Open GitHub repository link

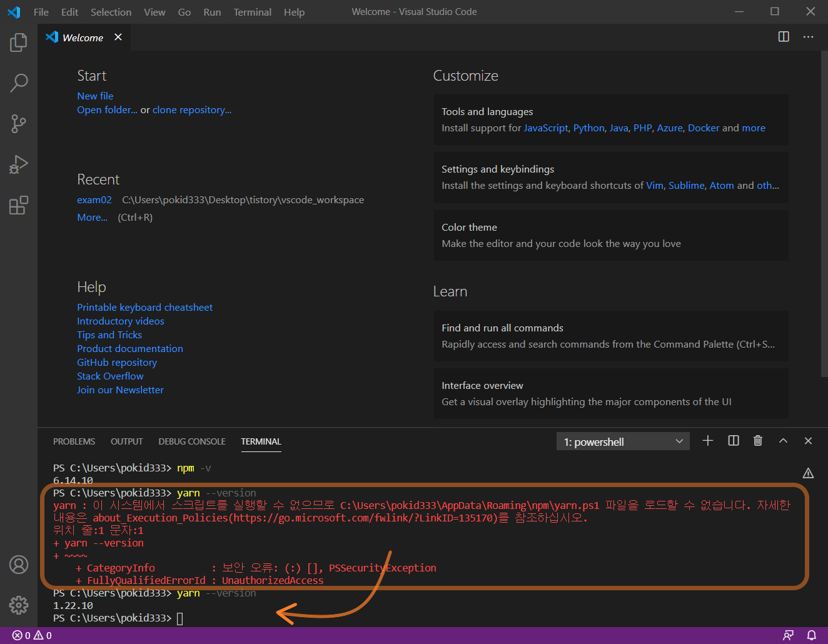pyautogui.click(x=117, y=362)
